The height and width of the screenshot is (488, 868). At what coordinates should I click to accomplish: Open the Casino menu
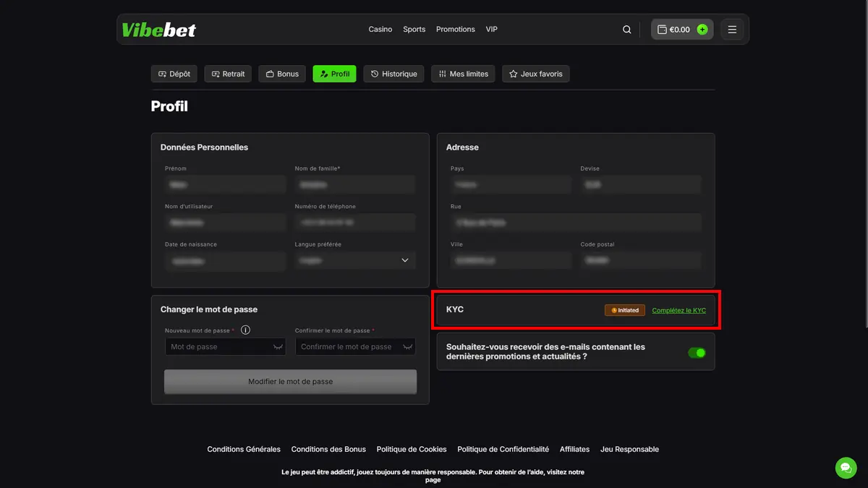coord(380,30)
